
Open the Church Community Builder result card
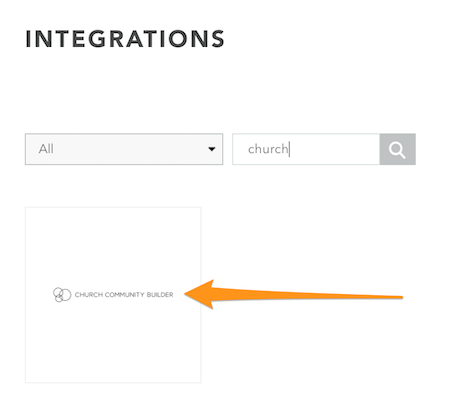click(113, 295)
